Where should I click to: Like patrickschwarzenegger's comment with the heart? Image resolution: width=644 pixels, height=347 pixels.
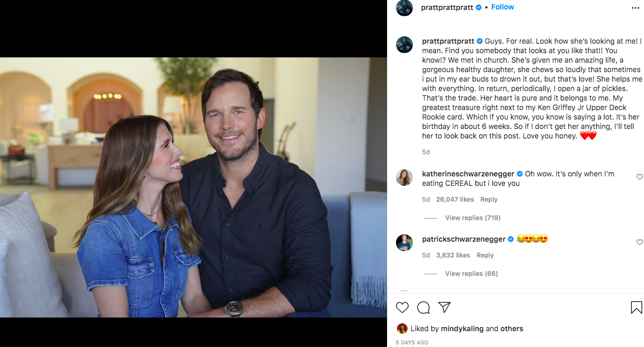coord(640,242)
